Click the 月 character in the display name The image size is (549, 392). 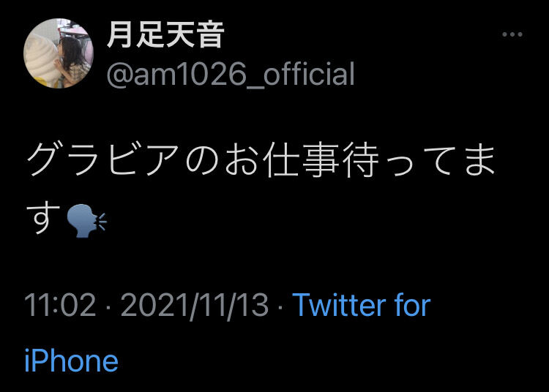[120, 34]
